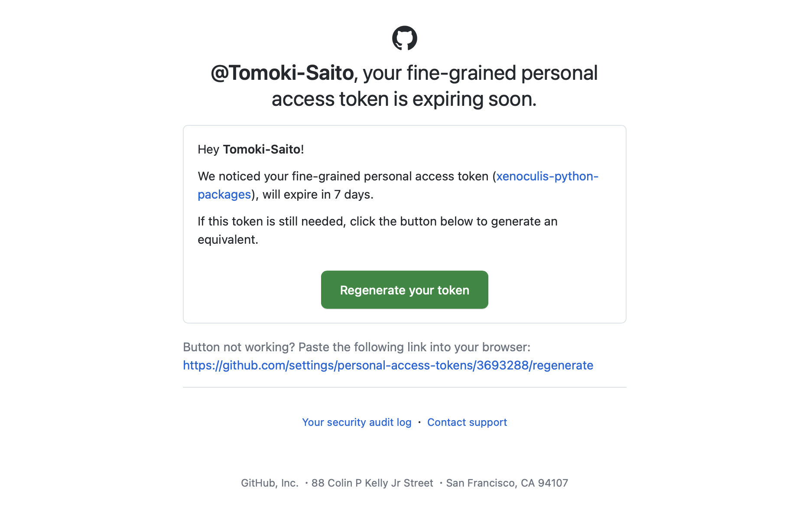Open the xenoculis-python-packages token link
Viewport: 812px width, 510px height.
coord(547,177)
